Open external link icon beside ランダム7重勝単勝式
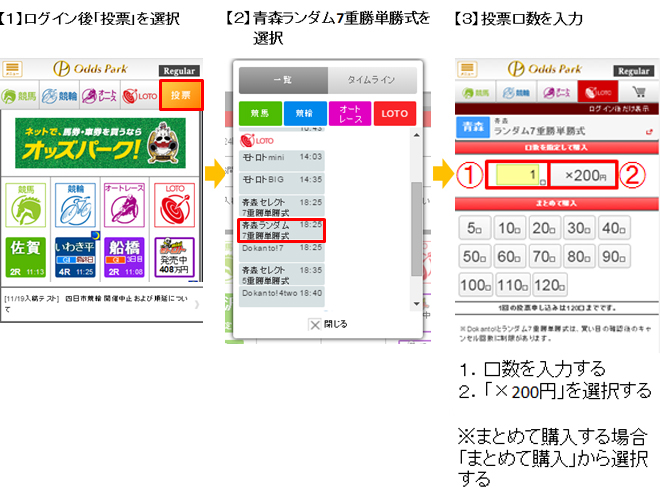 click(x=649, y=132)
